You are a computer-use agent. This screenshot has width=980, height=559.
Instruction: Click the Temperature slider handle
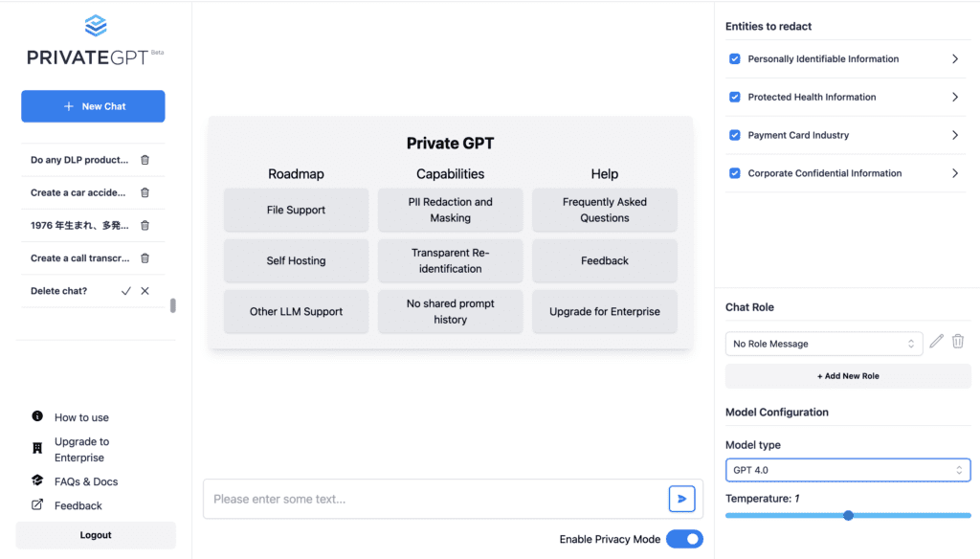click(848, 515)
